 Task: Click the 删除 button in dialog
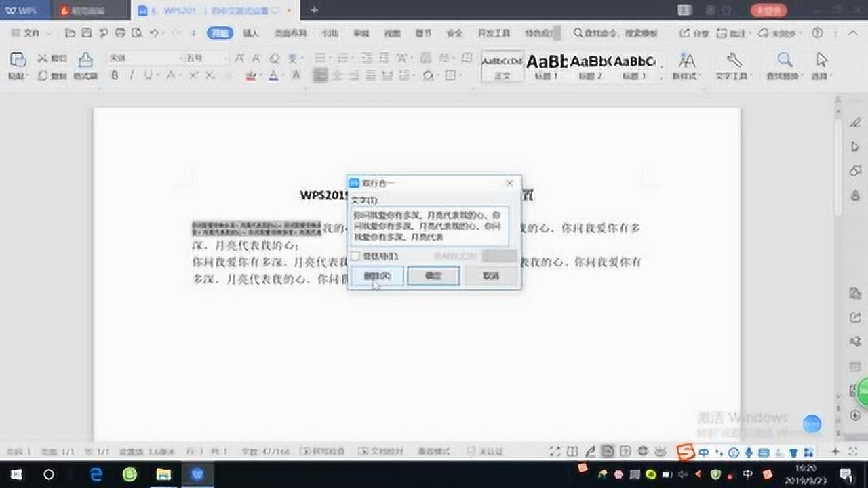(378, 276)
